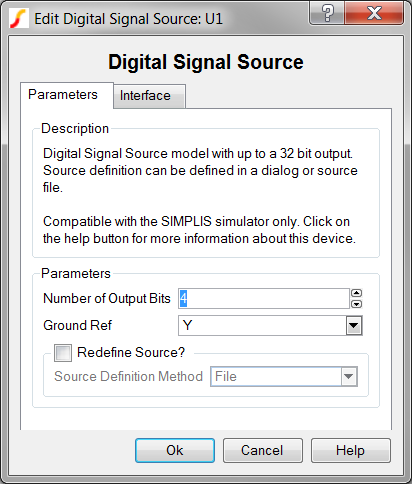Image resolution: width=412 pixels, height=484 pixels.
Task: Click the Cancel button
Action: point(263,450)
